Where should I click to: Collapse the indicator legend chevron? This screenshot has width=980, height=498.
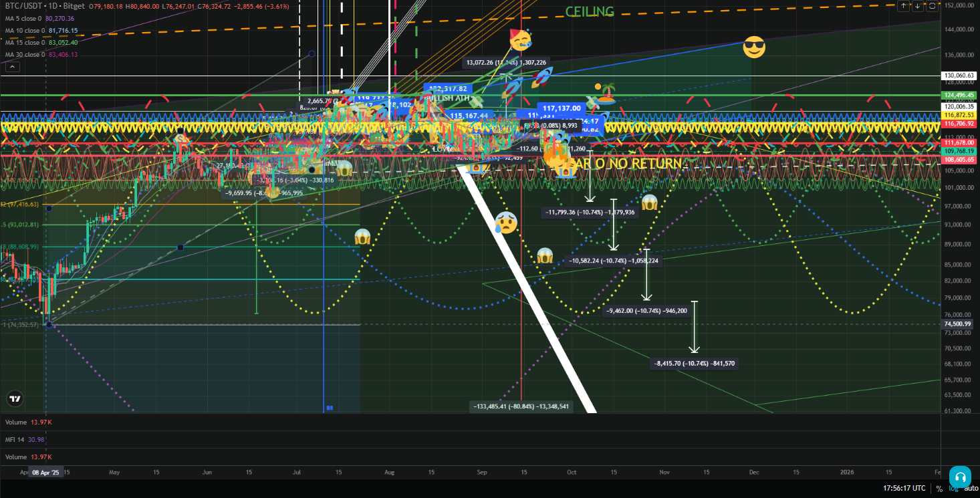[13, 67]
